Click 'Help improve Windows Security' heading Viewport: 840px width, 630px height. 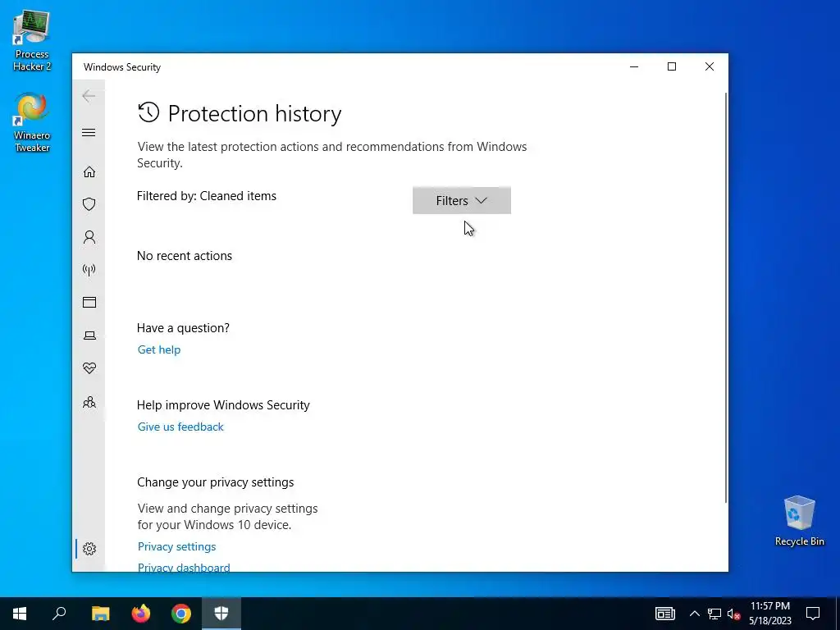223,405
